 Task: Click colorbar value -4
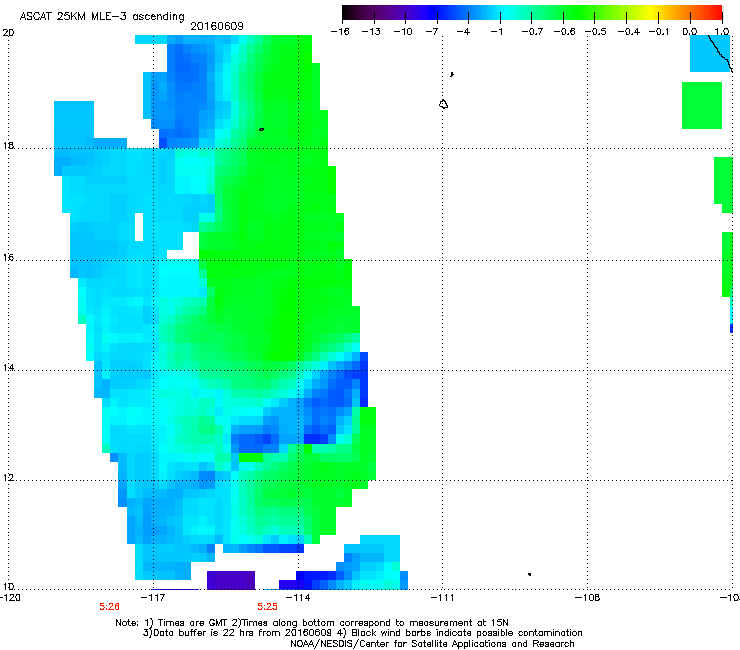463,32
